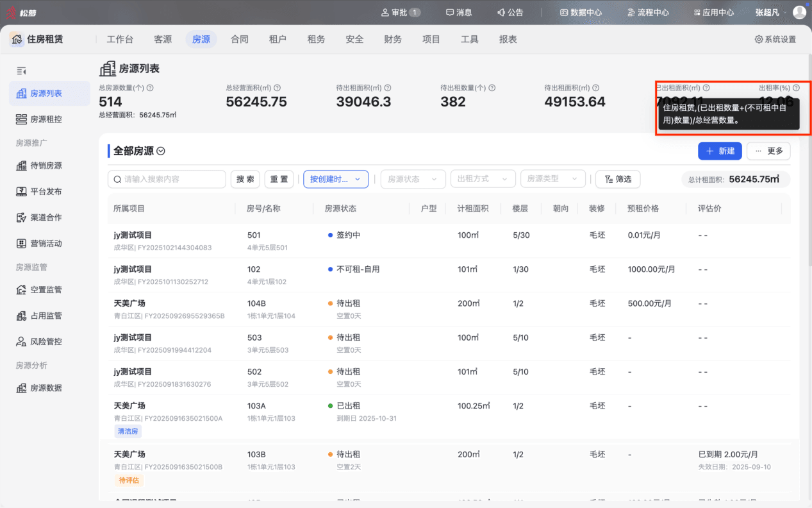Switch to the 项目 tab
The width and height of the screenshot is (812, 508).
click(431, 39)
